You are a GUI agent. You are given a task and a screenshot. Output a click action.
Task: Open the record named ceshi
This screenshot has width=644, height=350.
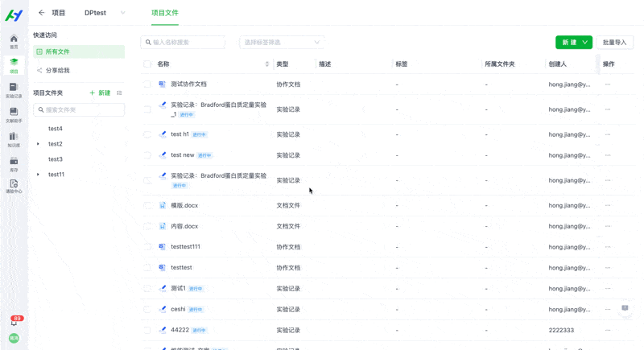tap(178, 309)
